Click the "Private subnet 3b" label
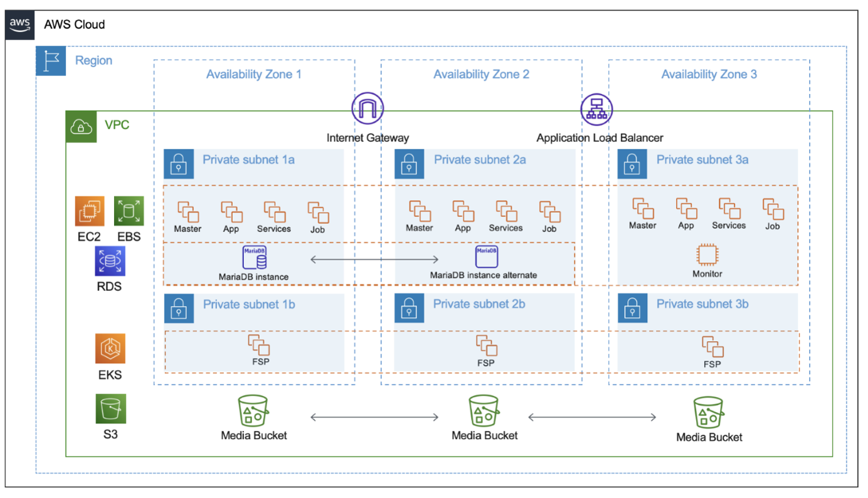This screenshot has height=498, width=868. [702, 304]
